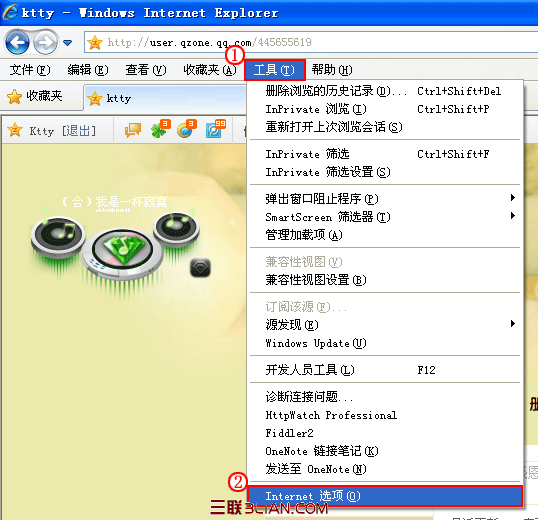Switch to the ktty browser tab
The height and width of the screenshot is (520, 538).
point(165,98)
